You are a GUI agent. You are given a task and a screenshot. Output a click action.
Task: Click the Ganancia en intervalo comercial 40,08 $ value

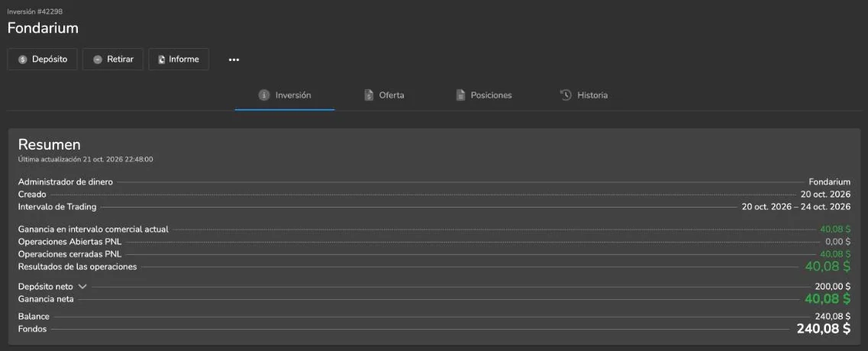835,229
